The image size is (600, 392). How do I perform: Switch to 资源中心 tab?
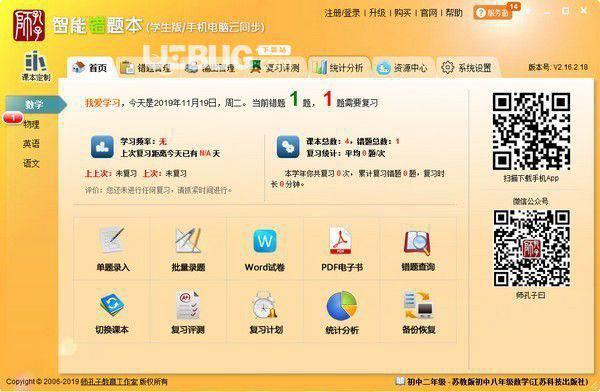coord(403,68)
